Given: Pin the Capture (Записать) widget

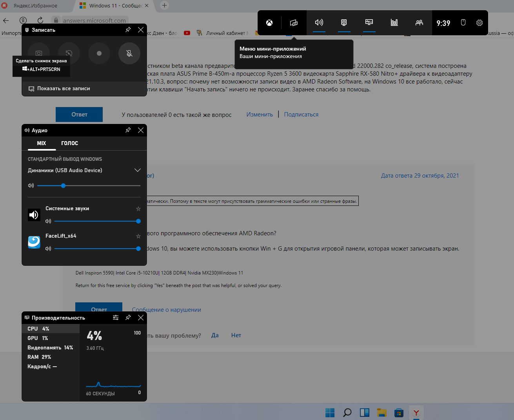Looking at the screenshot, I should coord(128,30).
